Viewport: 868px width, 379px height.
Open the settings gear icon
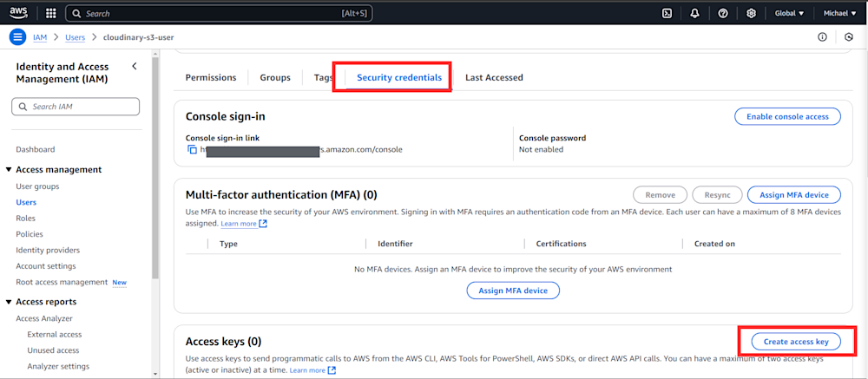(751, 13)
